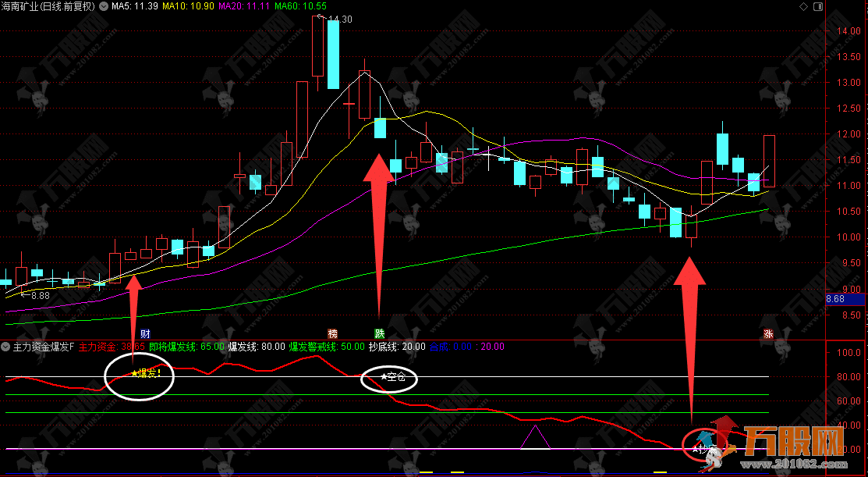Select the ★空仓 signal marker
868x477 pixels.
coord(393,378)
